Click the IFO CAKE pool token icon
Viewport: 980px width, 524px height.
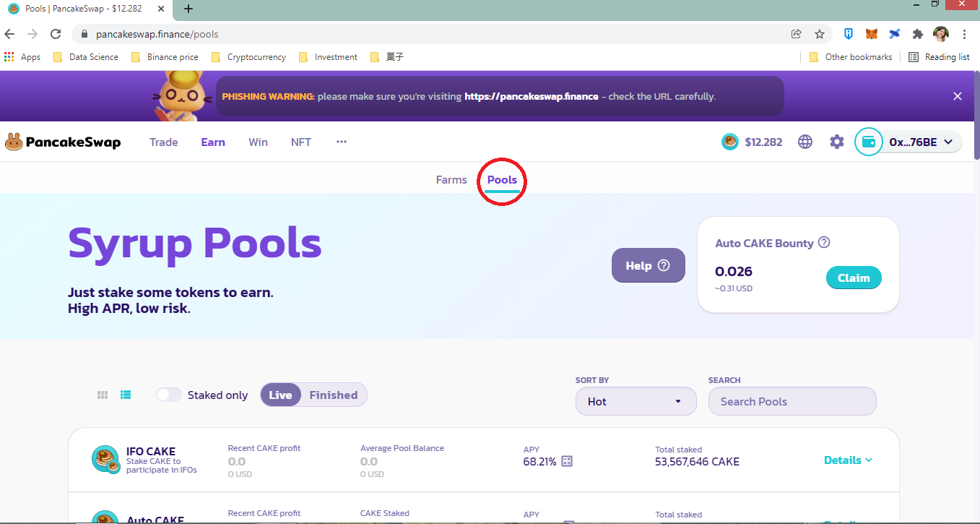tap(105, 460)
